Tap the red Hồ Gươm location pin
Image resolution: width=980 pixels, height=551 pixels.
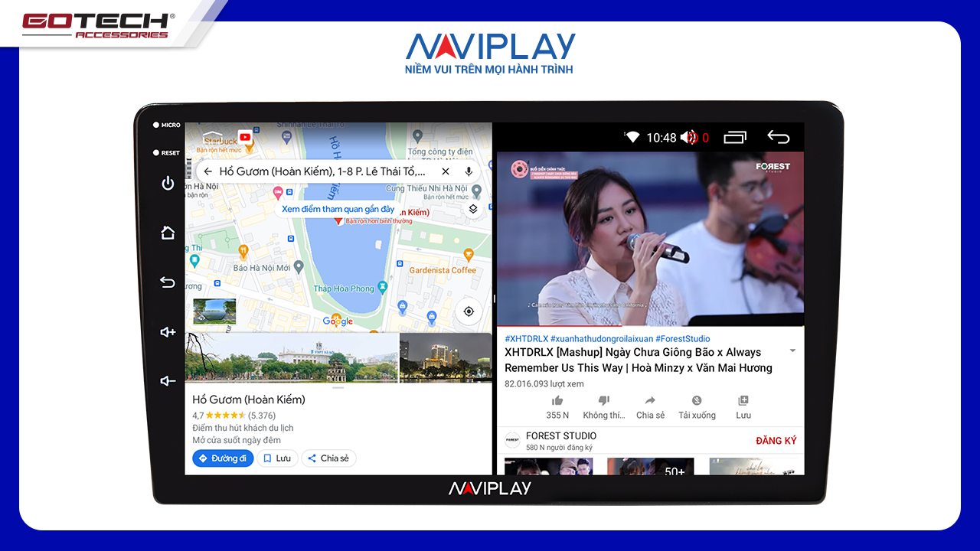(338, 220)
